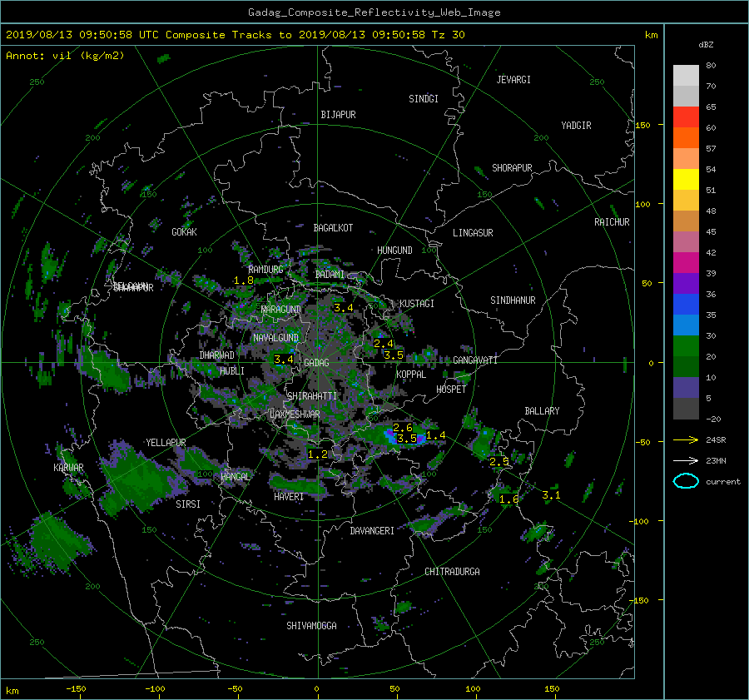Image resolution: width=749 pixels, height=700 pixels.
Task: Click the HUNGUND city label
Action: (x=394, y=251)
